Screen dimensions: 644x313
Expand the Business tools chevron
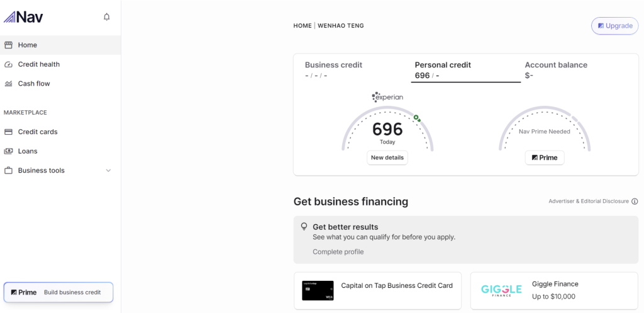coord(108,171)
